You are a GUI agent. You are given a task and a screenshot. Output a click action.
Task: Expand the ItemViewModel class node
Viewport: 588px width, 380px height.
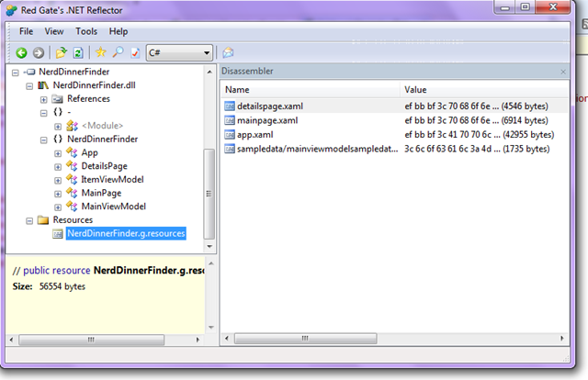[x=58, y=181]
